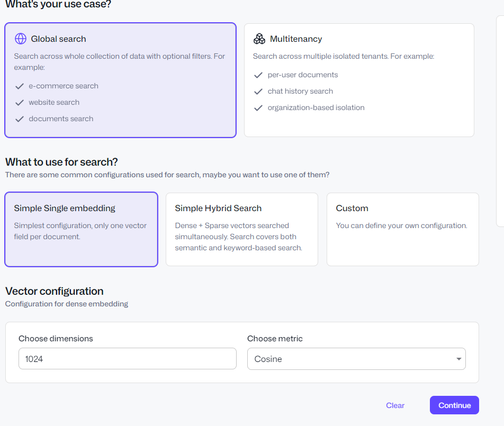Screen dimensions: 504x426
Task: Click checkmark icon next to organization-based isolation
Action: 258,108
